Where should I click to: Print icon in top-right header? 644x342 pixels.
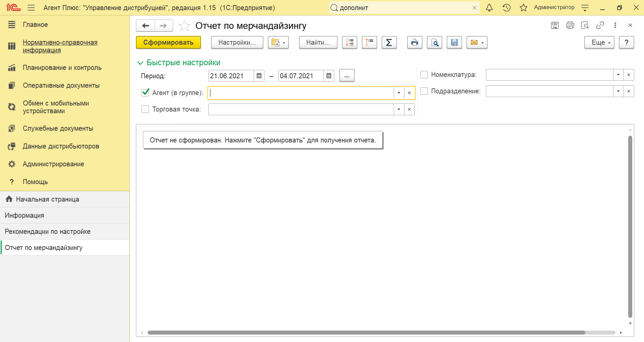[570, 25]
